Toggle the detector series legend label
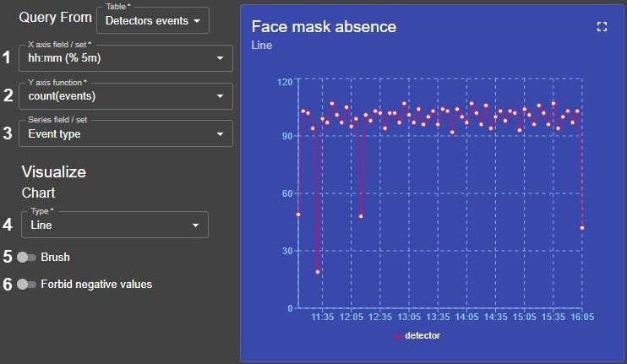 click(x=423, y=336)
